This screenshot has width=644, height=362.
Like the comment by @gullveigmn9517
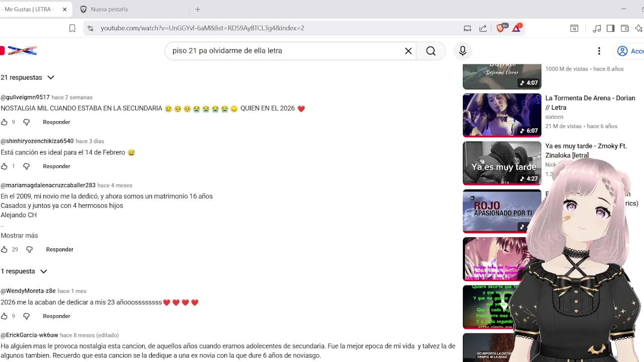4,122
